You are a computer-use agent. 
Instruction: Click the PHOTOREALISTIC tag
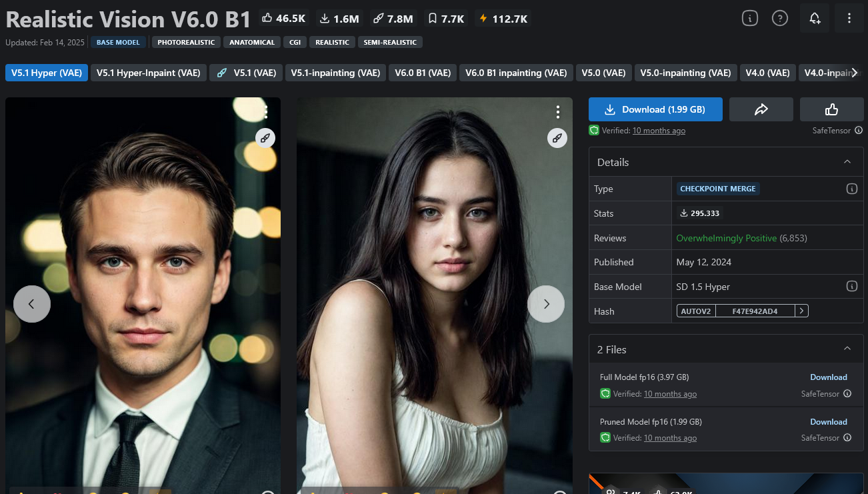[186, 42]
